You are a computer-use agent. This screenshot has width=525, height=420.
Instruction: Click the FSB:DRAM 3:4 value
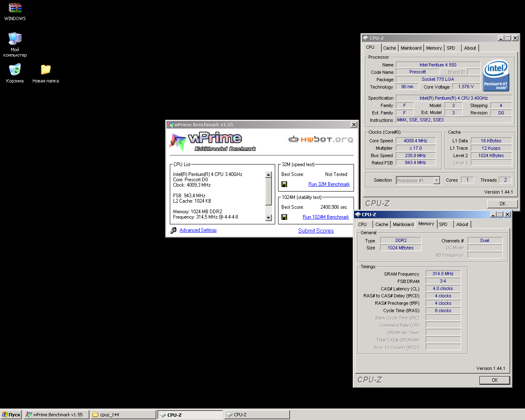coord(443,281)
